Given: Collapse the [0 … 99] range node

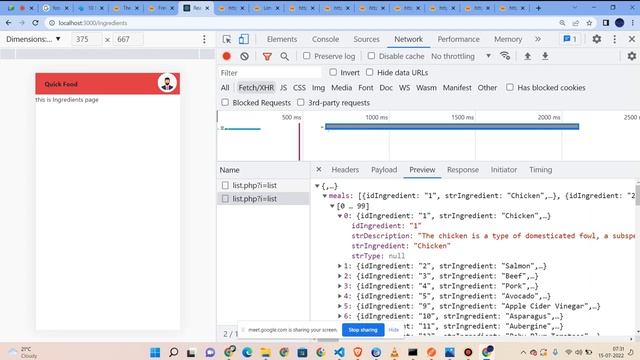Looking at the screenshot, I should point(332,206).
